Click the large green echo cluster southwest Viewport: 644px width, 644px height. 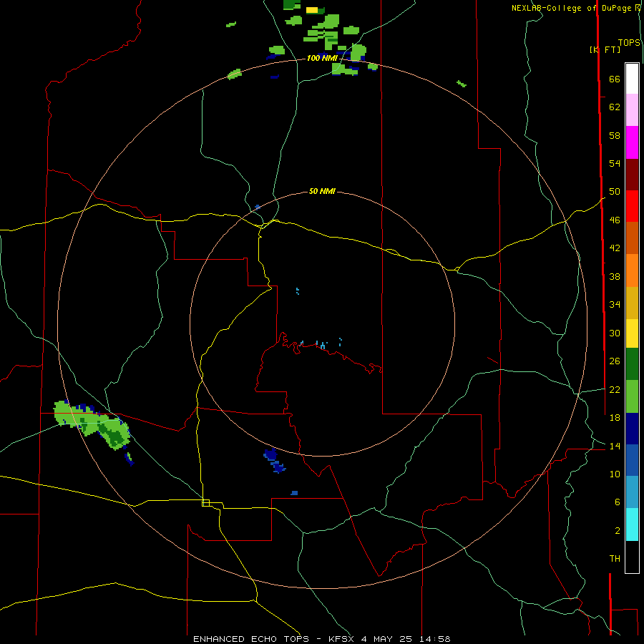click(x=94, y=424)
